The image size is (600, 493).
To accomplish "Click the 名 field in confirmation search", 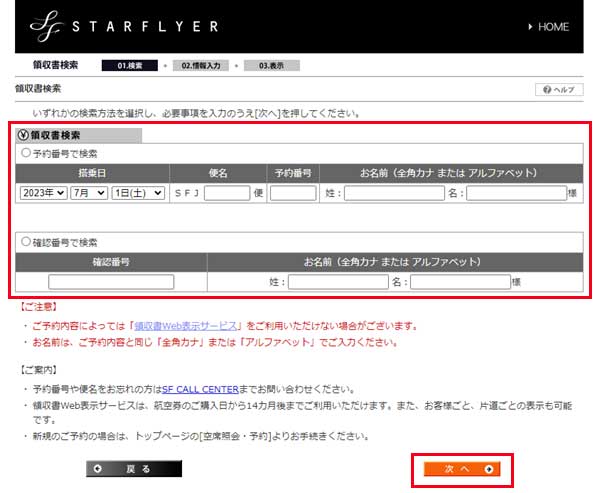I will click(460, 282).
